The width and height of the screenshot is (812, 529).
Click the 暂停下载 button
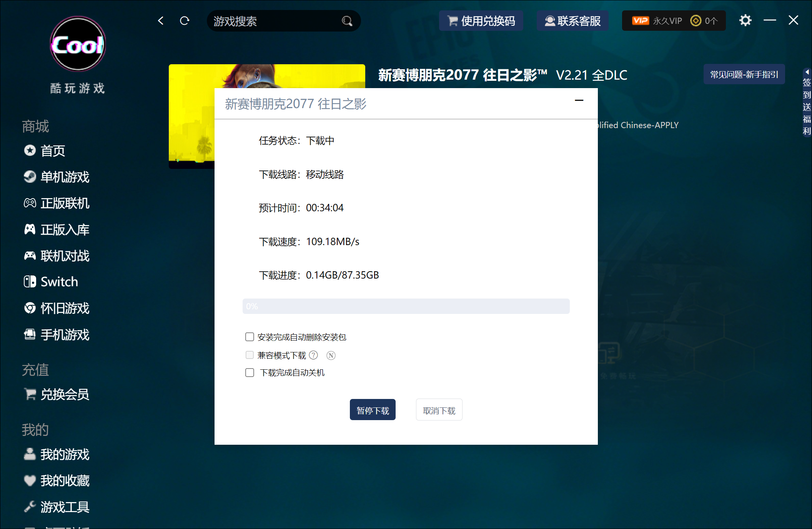(x=373, y=410)
